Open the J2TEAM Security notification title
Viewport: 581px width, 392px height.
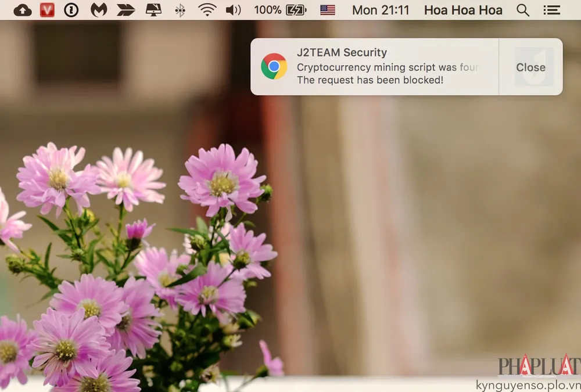pyautogui.click(x=342, y=53)
